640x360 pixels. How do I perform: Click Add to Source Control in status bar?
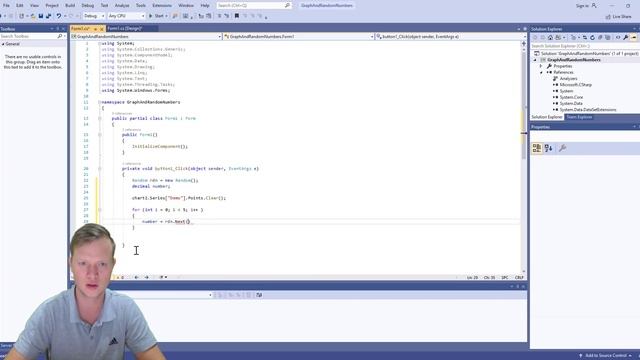coord(606,356)
